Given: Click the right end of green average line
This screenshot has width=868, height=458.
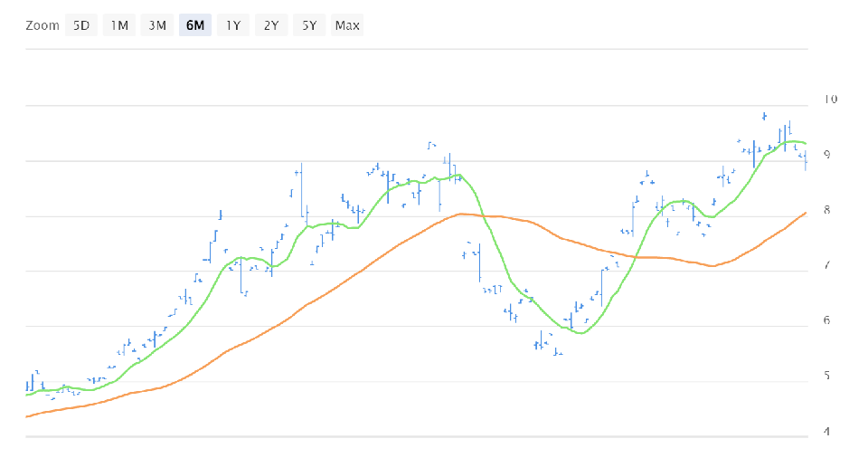Looking at the screenshot, I should click(x=805, y=143).
